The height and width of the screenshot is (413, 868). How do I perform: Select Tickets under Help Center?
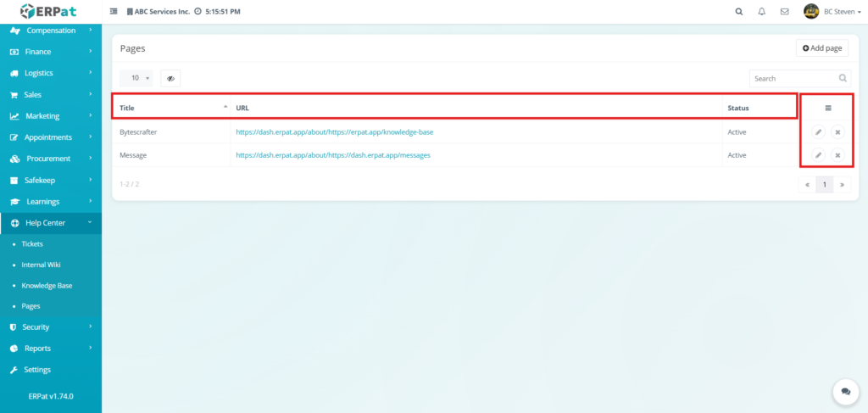pyautogui.click(x=32, y=244)
